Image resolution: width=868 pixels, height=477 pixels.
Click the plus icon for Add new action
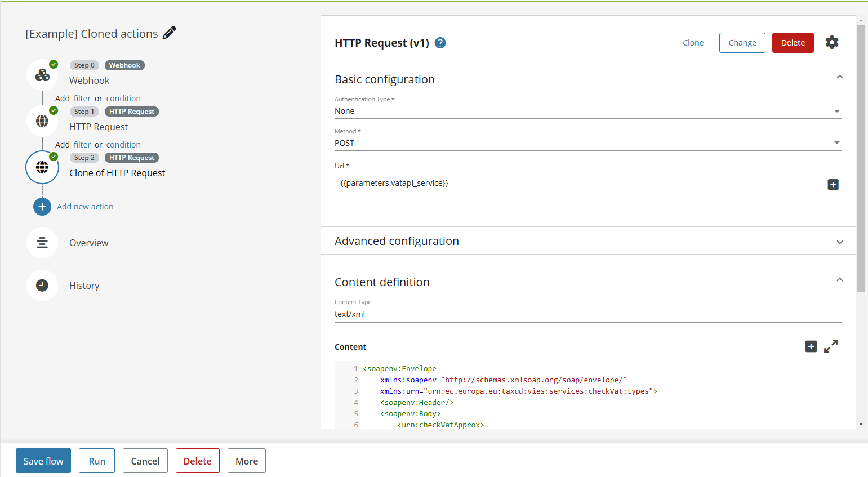pyautogui.click(x=42, y=207)
